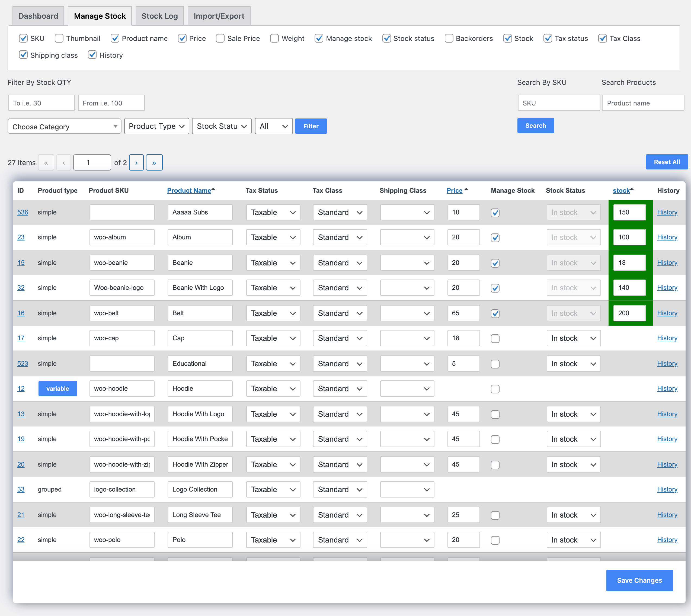
Task: Jump to the first page
Action: 46,162
